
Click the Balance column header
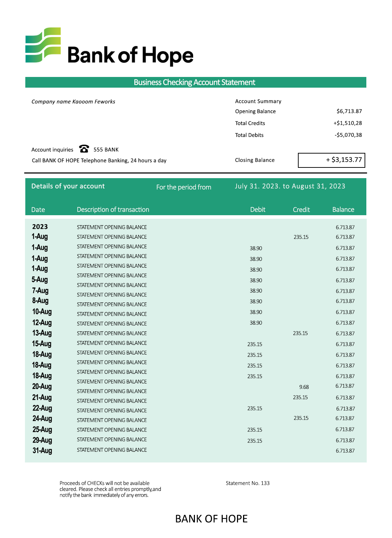tap(343, 209)
